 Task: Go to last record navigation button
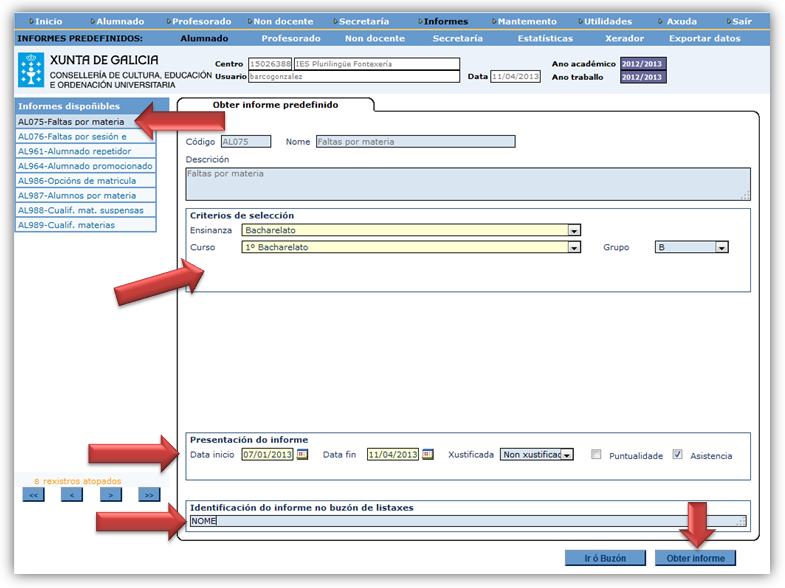[149, 494]
